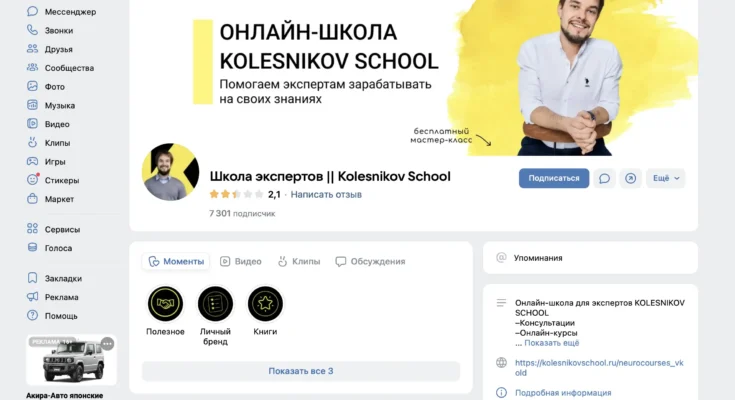Screen dimensions: 735x400
Task: Expand description with Показать ещё
Action: tap(551, 343)
